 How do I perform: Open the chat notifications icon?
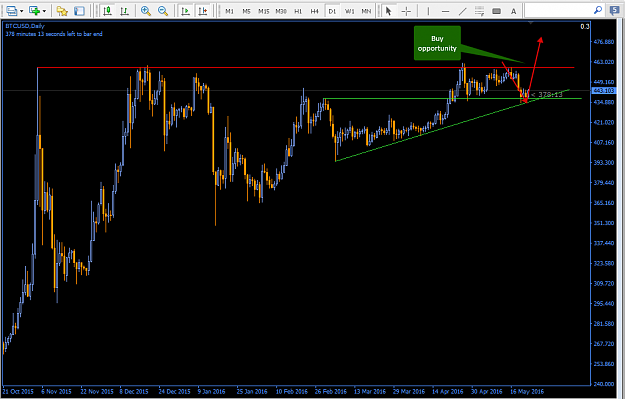(615, 11)
